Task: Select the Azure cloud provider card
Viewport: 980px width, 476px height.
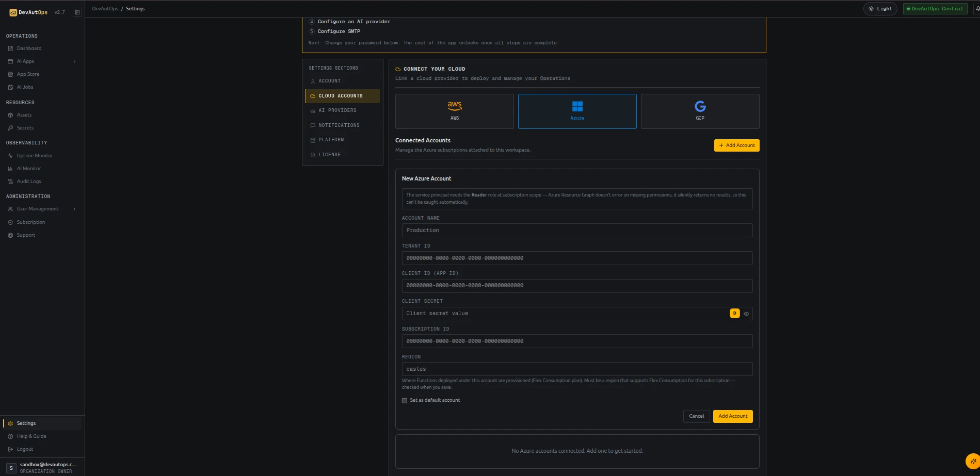Action: pyautogui.click(x=577, y=111)
